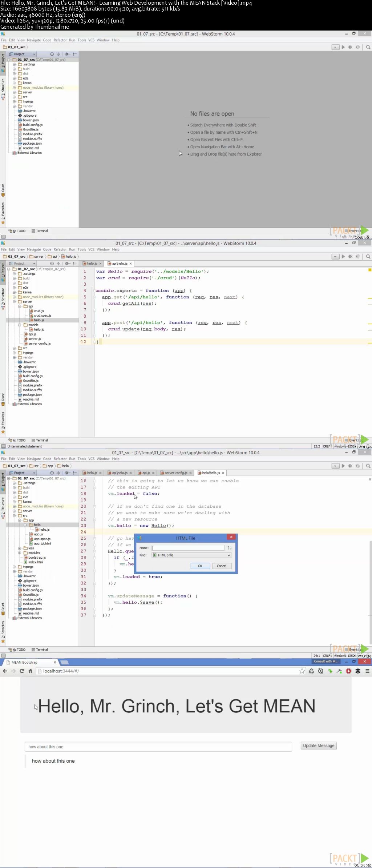This screenshot has height=868, width=372.
Task: Expand server folder in 'No files are open' window
Action: (x=14, y=92)
